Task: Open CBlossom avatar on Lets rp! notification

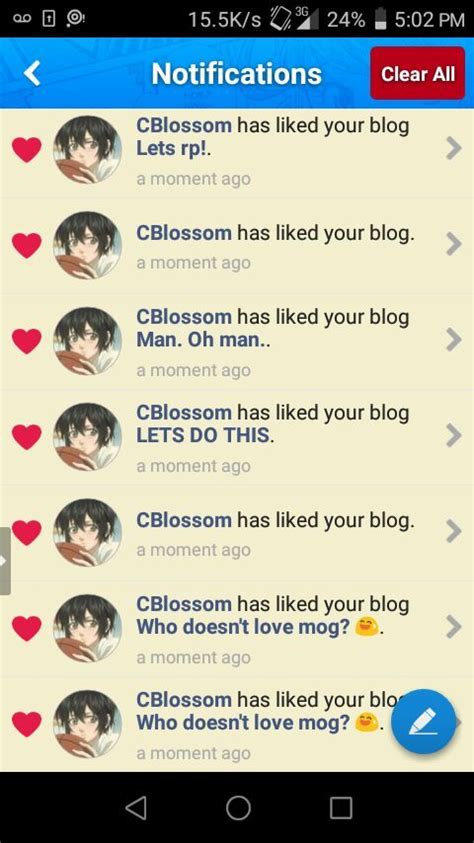Action: [88, 149]
